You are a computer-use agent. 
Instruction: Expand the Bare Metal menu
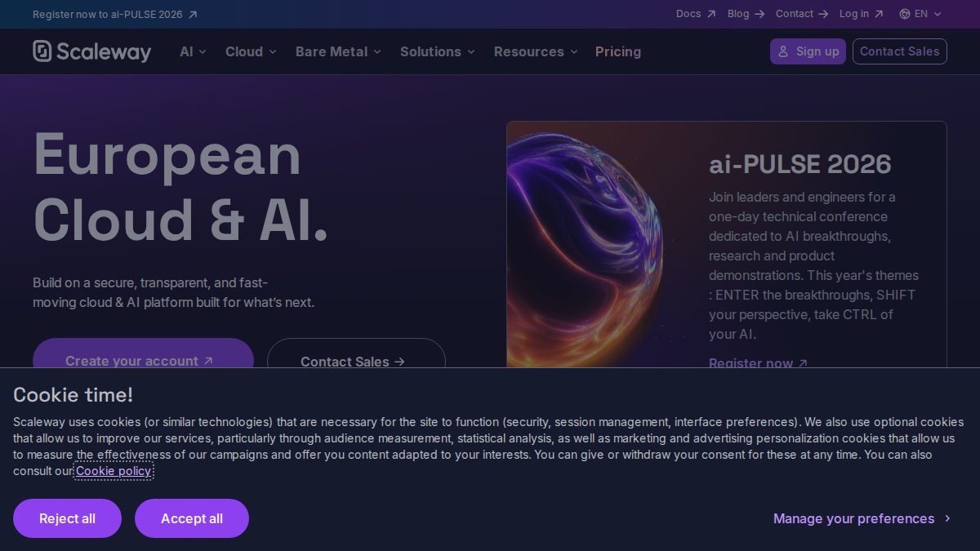click(x=338, y=51)
